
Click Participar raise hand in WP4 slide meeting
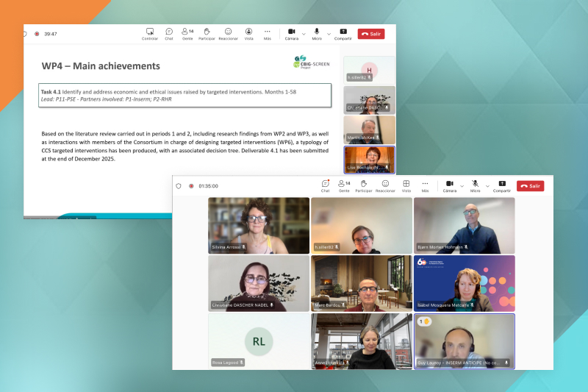coord(207,33)
